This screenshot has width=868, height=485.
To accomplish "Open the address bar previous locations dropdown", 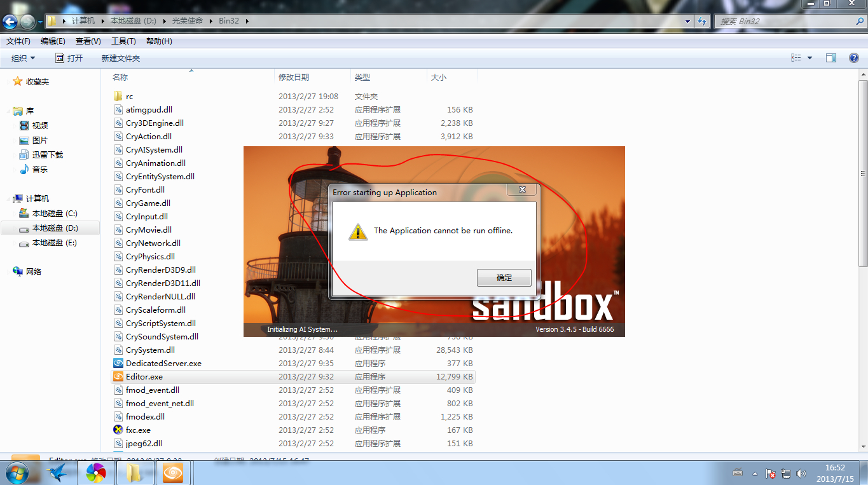I will click(x=687, y=21).
